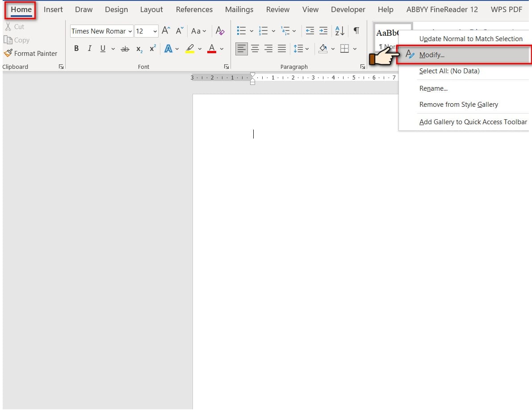Show paragraph marks with pilcrow icon
This screenshot has width=532, height=412.
click(x=356, y=30)
